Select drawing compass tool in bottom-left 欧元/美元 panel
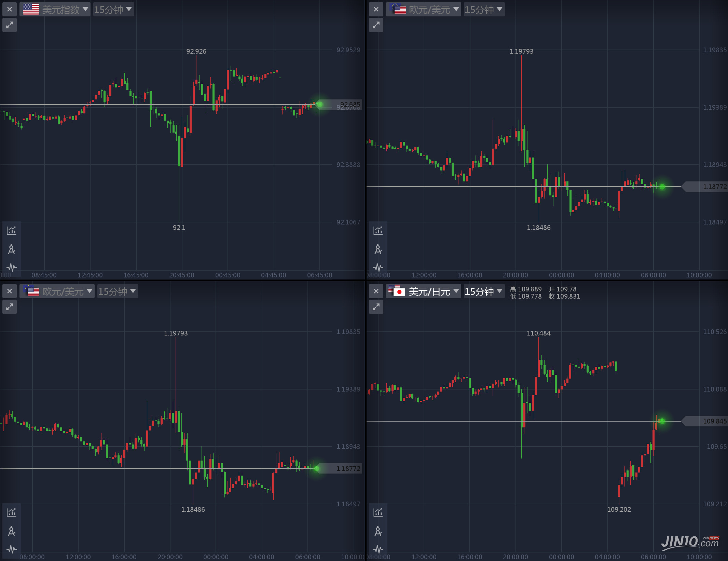Screen dimensions: 728x561 tap(12, 531)
